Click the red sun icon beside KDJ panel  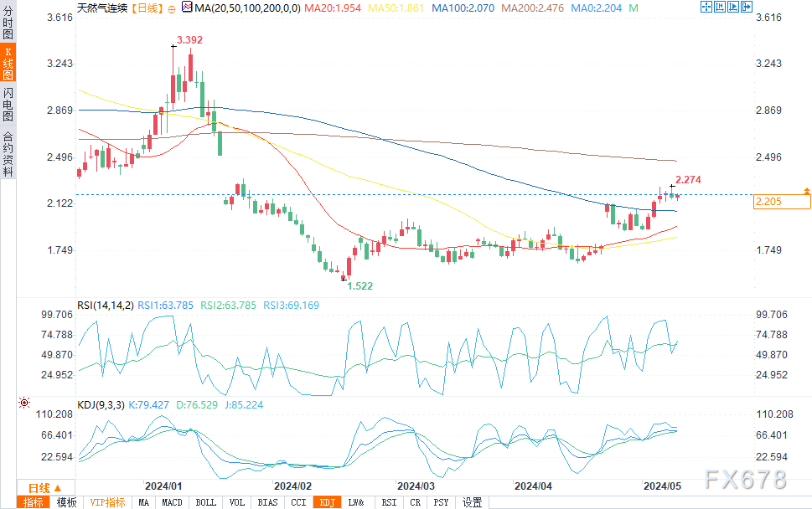coord(24,403)
